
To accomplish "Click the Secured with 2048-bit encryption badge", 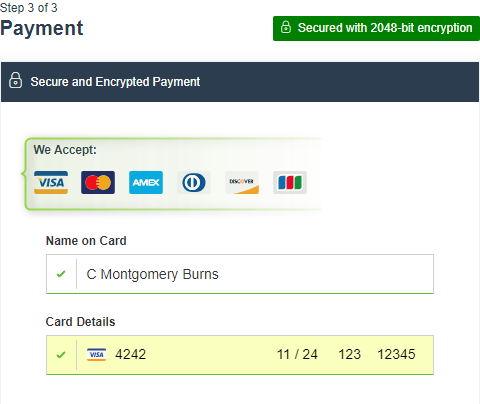I will click(376, 28).
